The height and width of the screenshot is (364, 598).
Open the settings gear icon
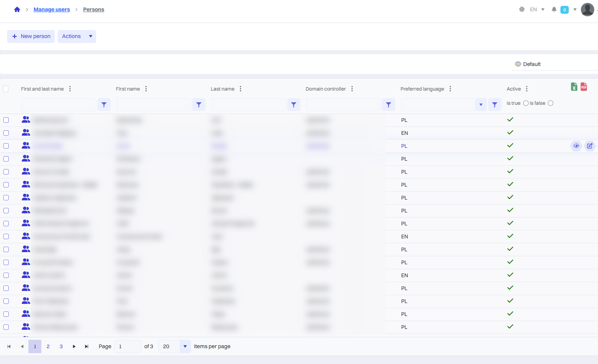[x=522, y=10]
